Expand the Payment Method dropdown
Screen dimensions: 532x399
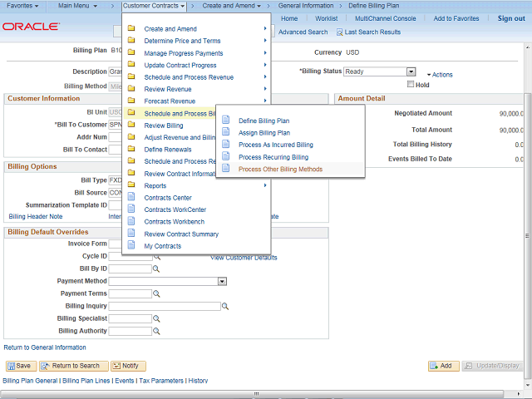coord(222,282)
